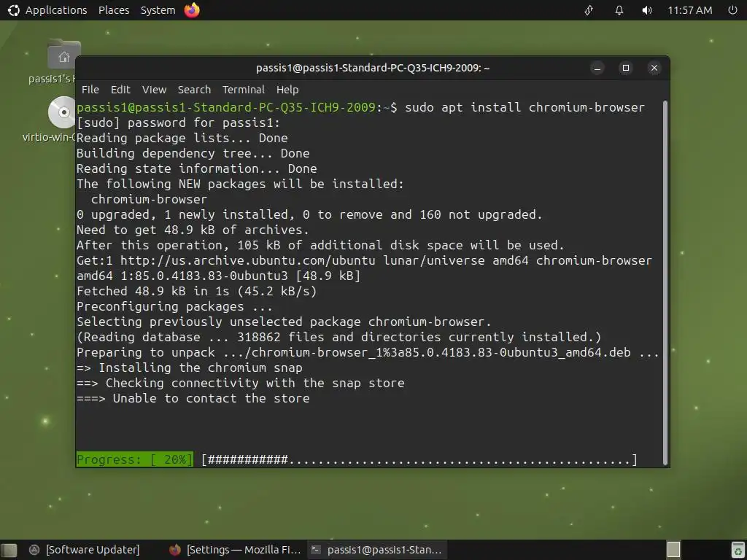Viewport: 747px width, 560px height.
Task: Click the Ubuntu MATE logo icon
Action: point(13,10)
